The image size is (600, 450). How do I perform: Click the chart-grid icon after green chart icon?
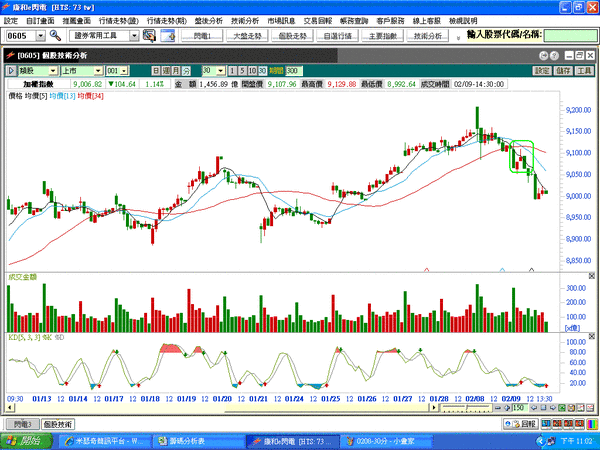click(x=571, y=408)
